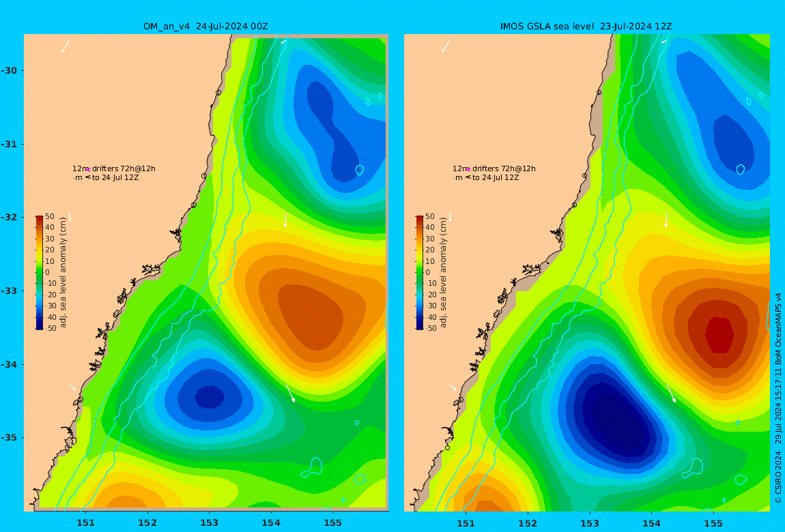The image size is (785, 532).
Task: Select the -34 latitude tick label
Action: 8,364
